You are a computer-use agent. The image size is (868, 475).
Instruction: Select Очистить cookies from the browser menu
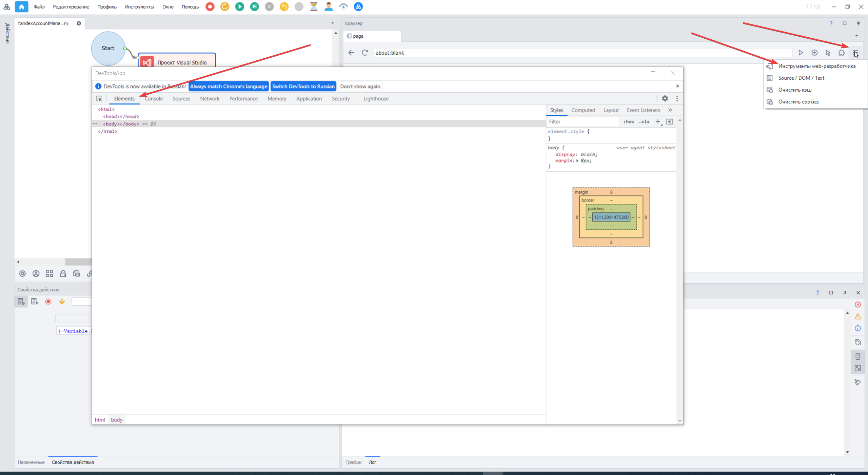798,102
